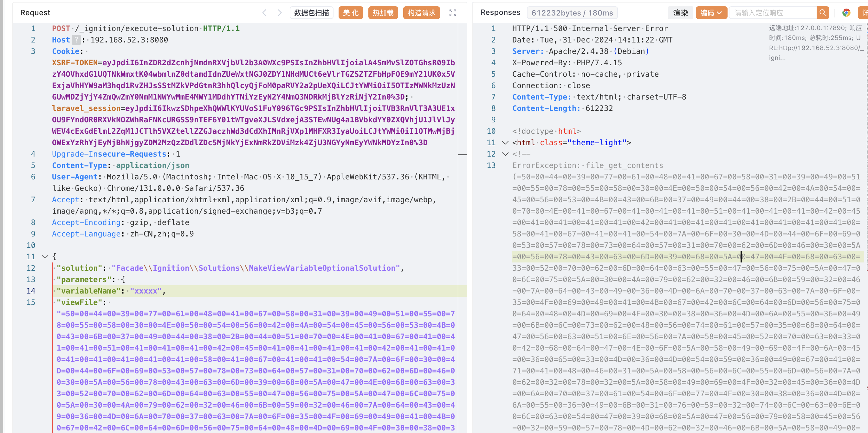Click the partially visible 详 details button
The height and width of the screenshot is (433, 868).
point(864,13)
